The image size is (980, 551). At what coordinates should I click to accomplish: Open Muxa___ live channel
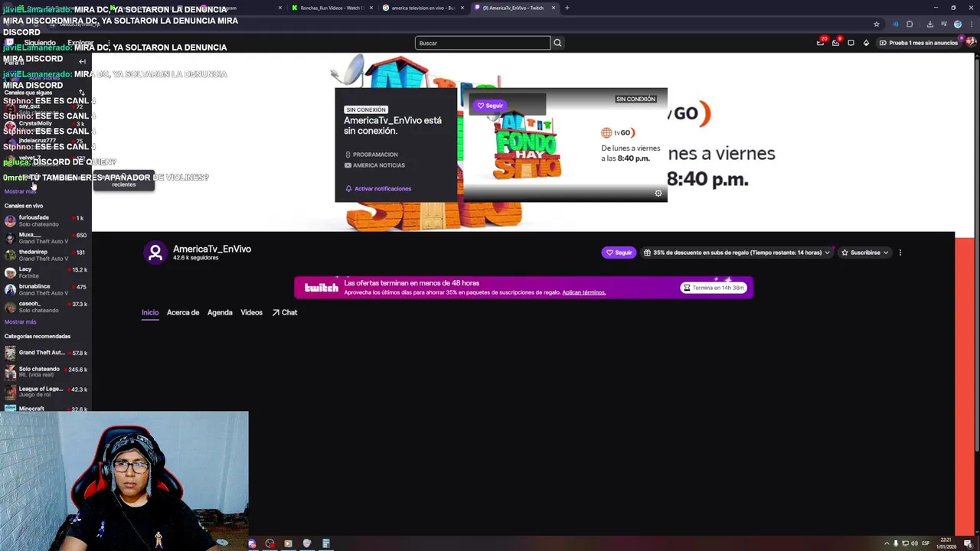click(46, 238)
